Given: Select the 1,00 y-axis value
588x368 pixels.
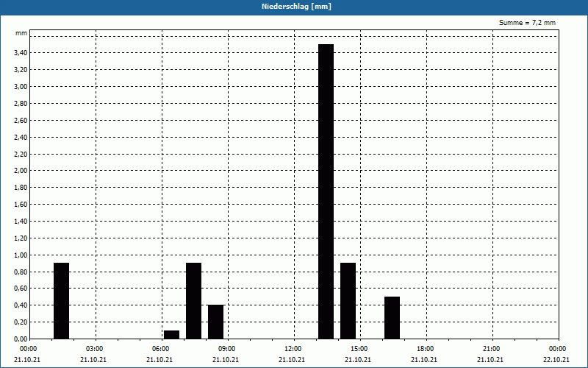Looking at the screenshot, I should [x=21, y=255].
